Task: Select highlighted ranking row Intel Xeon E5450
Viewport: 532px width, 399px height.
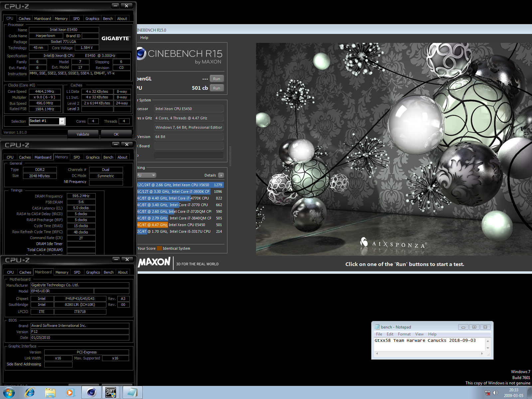Action: tap(180, 225)
